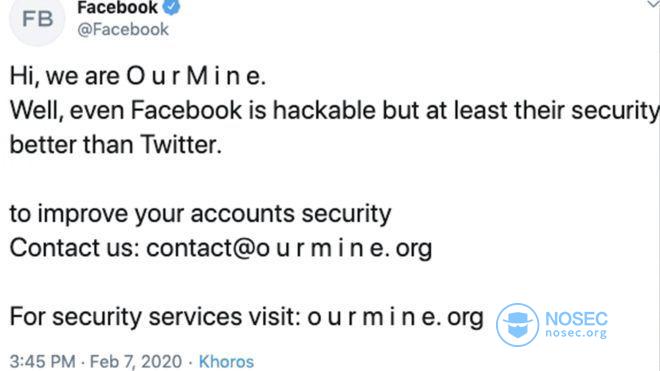The height and width of the screenshot is (371, 660).
Task: Click the FB profile avatar
Action: pos(37,19)
